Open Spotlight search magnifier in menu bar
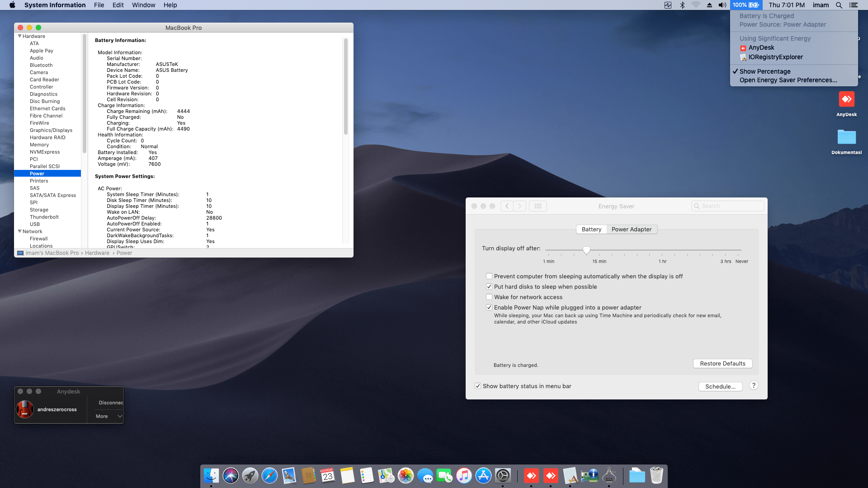 (839, 5)
